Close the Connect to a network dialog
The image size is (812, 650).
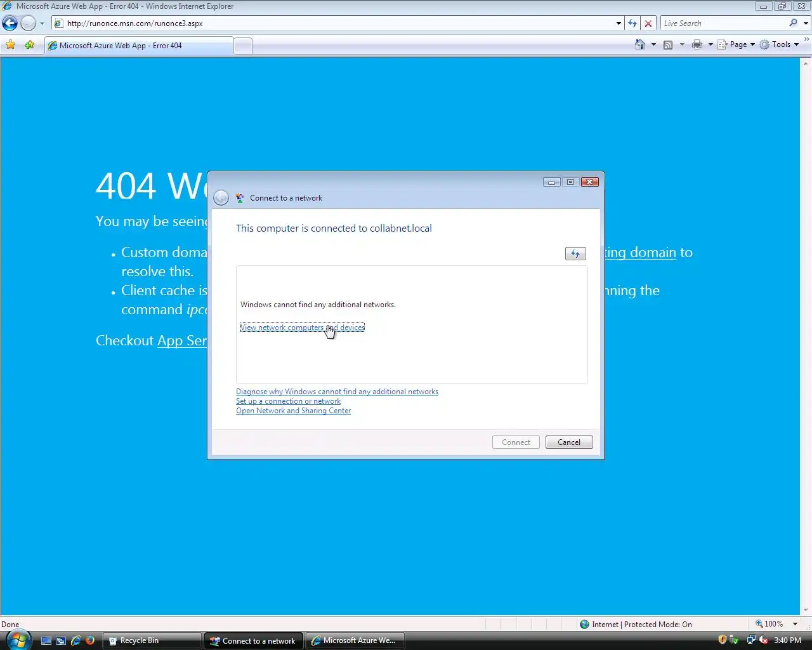(590, 182)
